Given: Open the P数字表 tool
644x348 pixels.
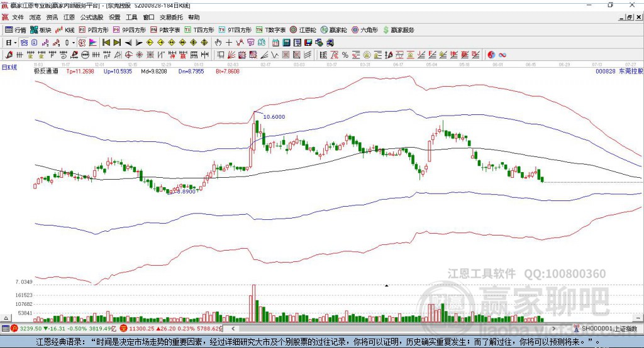Looking at the screenshot, I should pyautogui.click(x=165, y=30).
